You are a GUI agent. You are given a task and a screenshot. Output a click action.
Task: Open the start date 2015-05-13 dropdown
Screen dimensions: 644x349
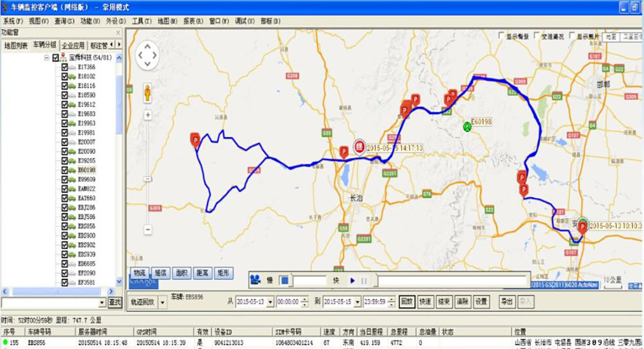(270, 302)
